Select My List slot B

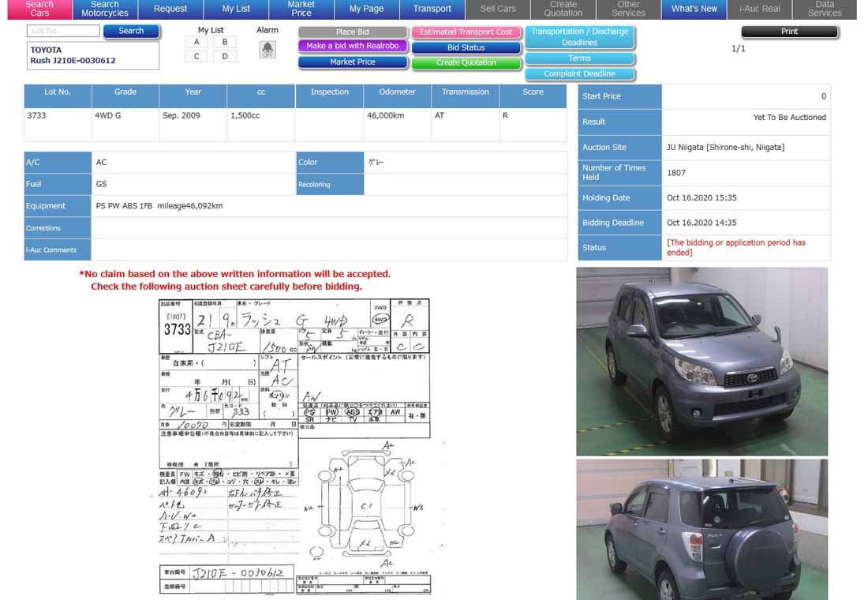(x=225, y=42)
